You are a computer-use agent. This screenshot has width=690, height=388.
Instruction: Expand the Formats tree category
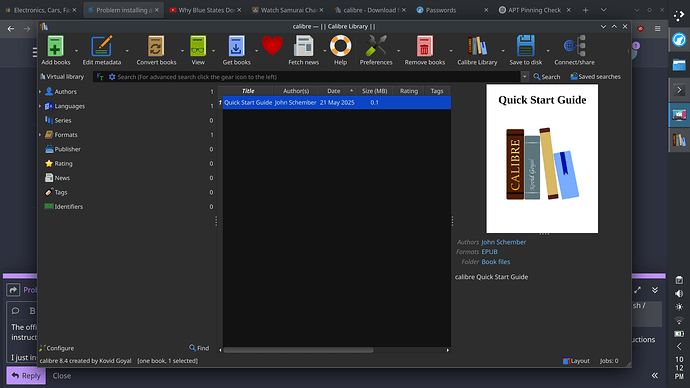click(x=40, y=135)
